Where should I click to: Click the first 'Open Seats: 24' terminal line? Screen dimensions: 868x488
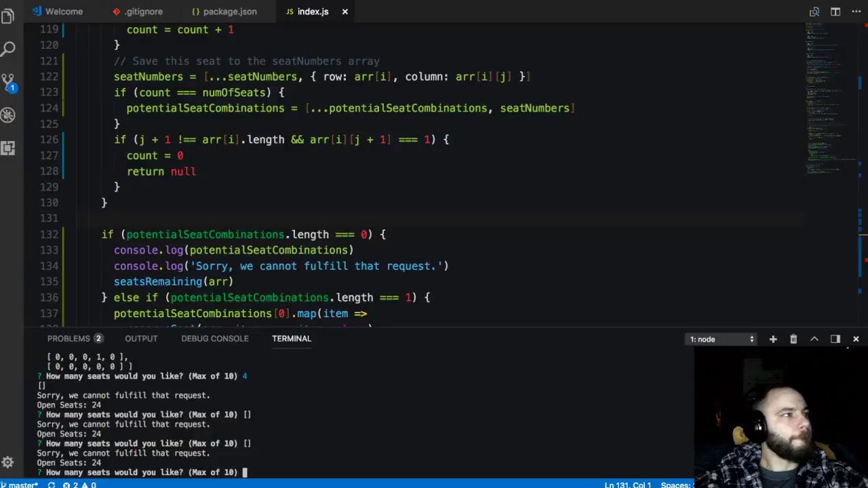click(68, 405)
